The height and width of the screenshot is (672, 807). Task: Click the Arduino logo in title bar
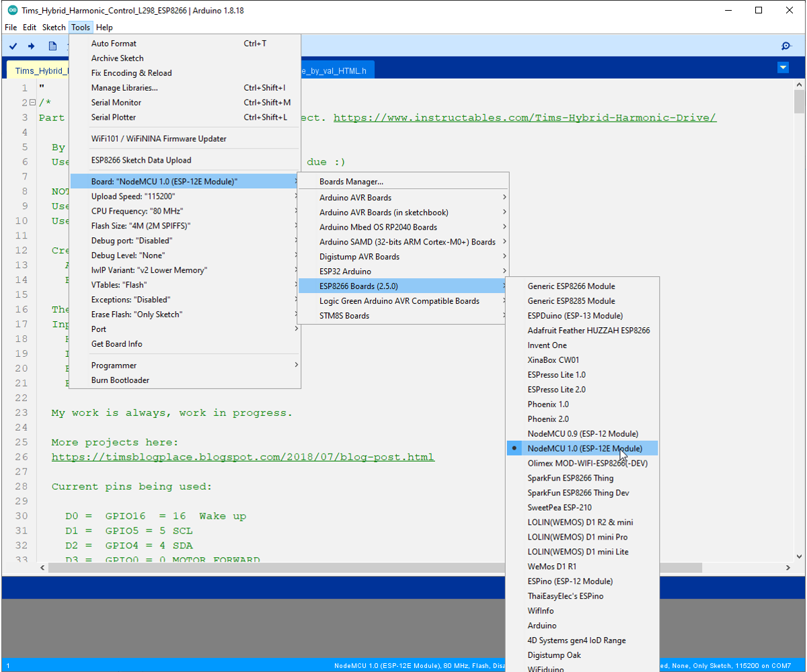pyautogui.click(x=12, y=10)
